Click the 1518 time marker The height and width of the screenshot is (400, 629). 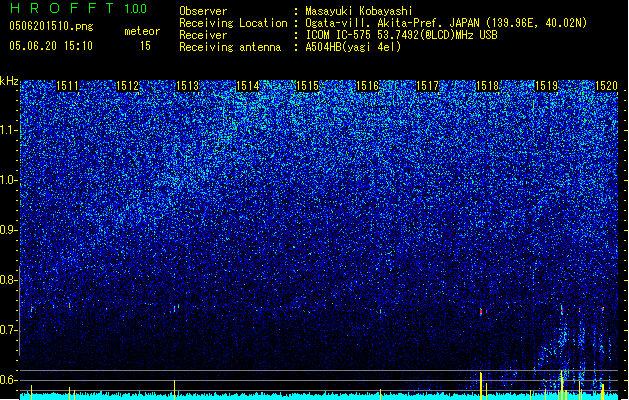click(487, 86)
